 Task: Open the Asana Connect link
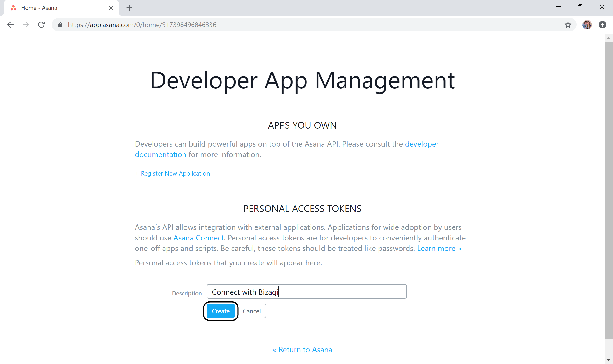pos(199,238)
